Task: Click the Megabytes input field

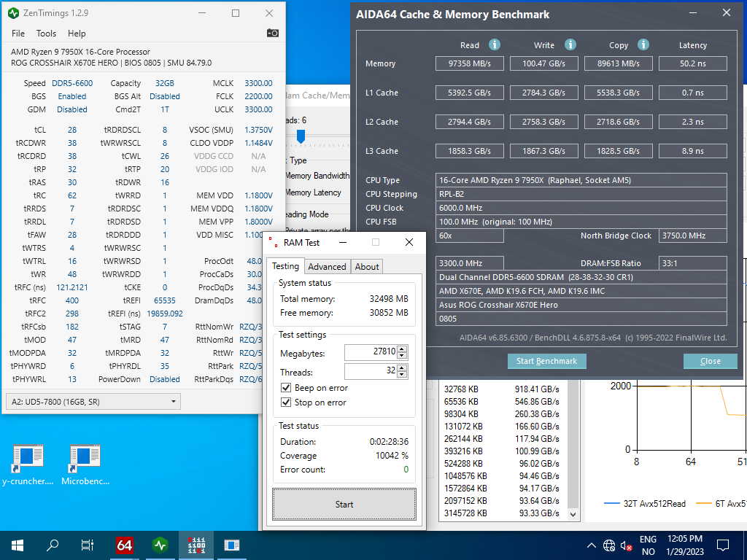Action: (371, 352)
